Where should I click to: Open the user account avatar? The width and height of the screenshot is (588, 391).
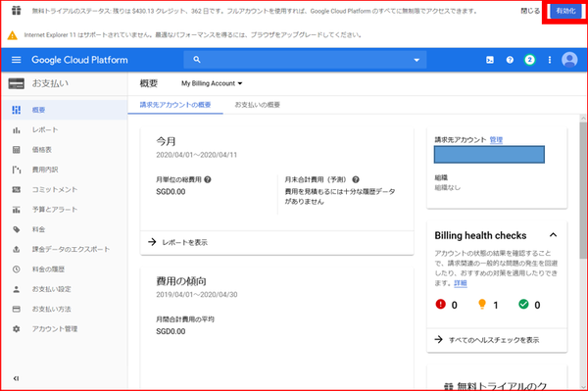pos(569,60)
